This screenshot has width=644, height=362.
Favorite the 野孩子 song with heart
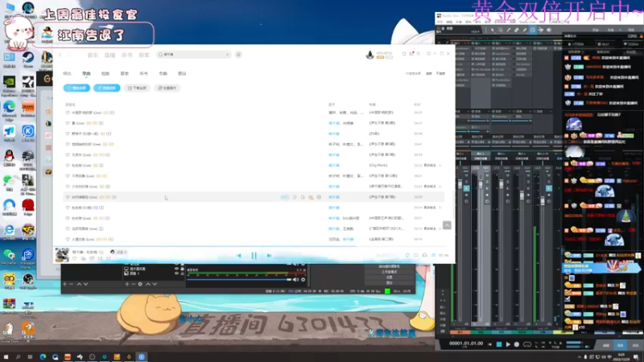point(68,134)
